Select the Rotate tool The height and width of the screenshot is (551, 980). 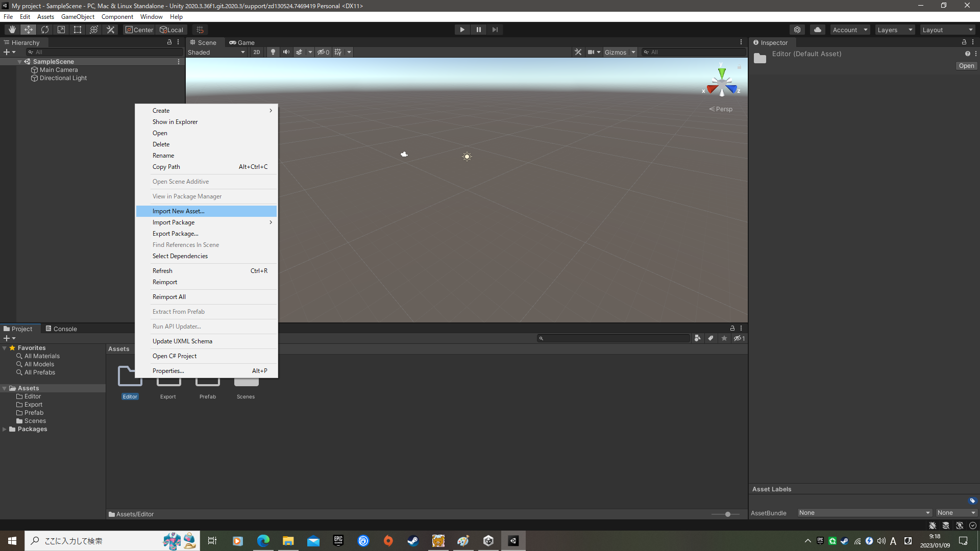(x=45, y=30)
